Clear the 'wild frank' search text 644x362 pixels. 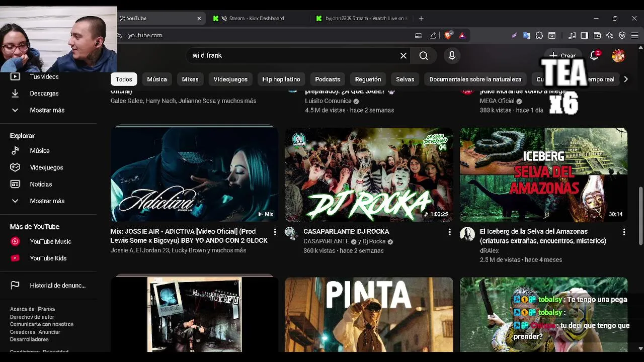pyautogui.click(x=403, y=56)
